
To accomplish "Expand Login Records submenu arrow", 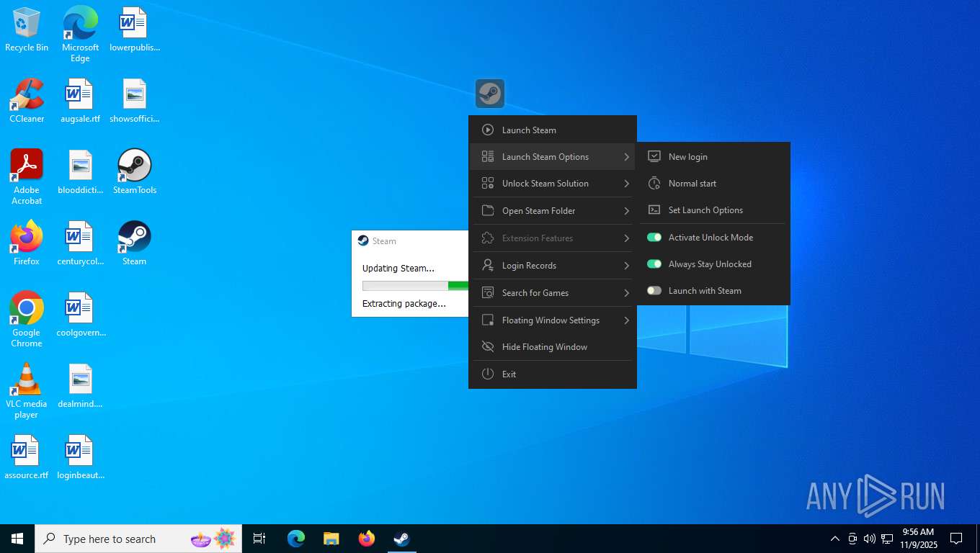I will coord(626,266).
